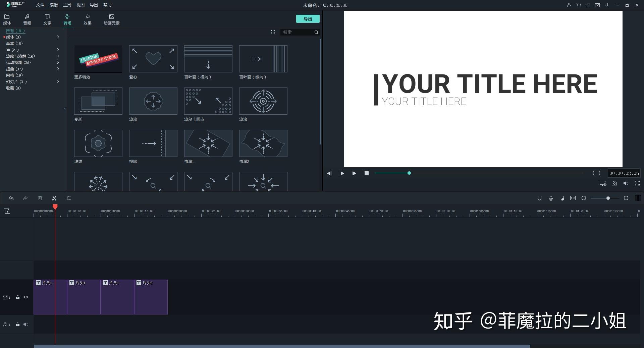The image size is (644, 348).
Task: Click the scissors split tool
Action: (54, 198)
